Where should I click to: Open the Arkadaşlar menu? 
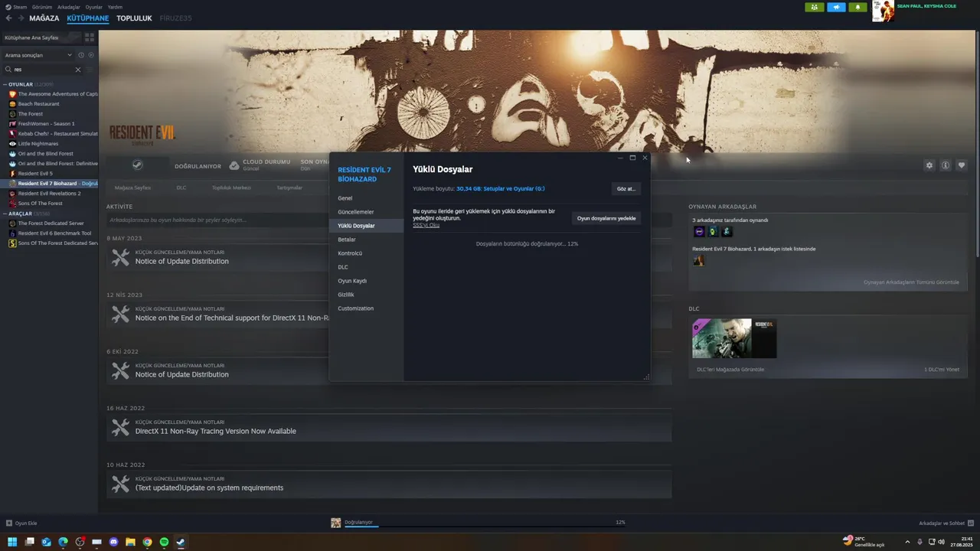(69, 7)
